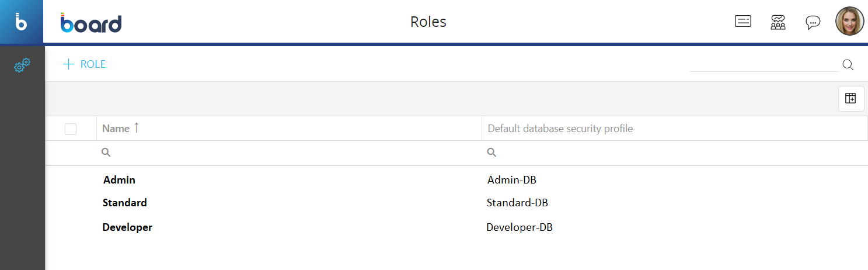This screenshot has height=270, width=868.
Task: Open the System Administration gears icon
Action: [x=22, y=66]
